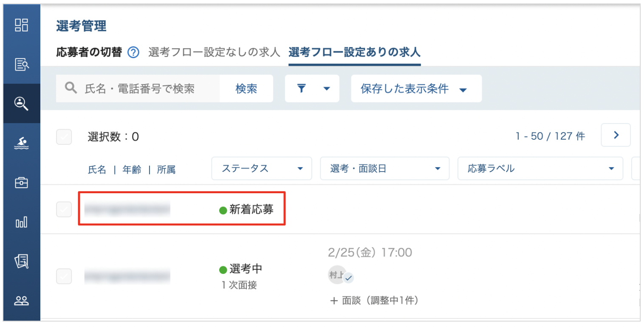This screenshot has height=327, width=644.
Task: Open the swimmer icon in sidebar
Action: 21,144
